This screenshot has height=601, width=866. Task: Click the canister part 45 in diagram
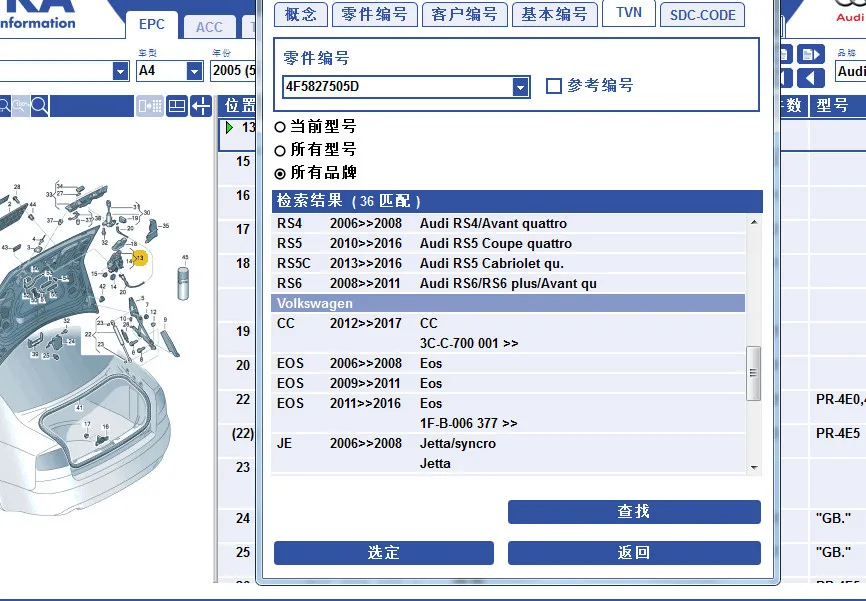(183, 283)
